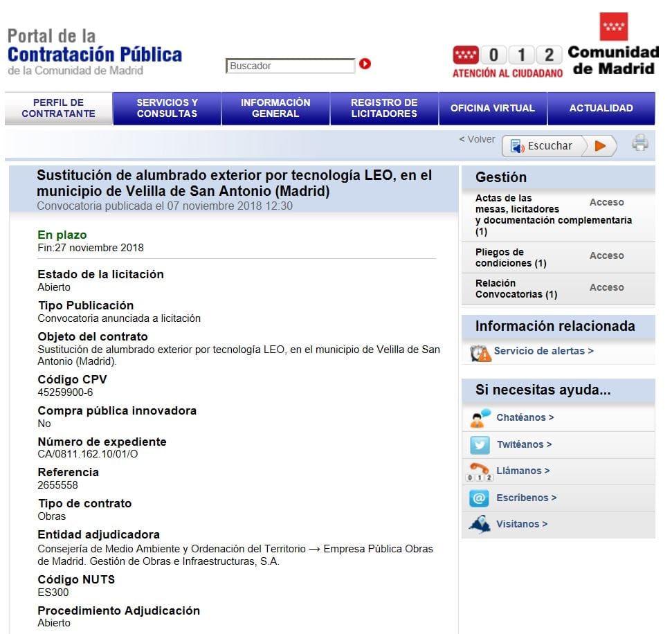Viewport: 672px width, 634px height.
Task: Select the reference number 2655558
Action: click(58, 485)
